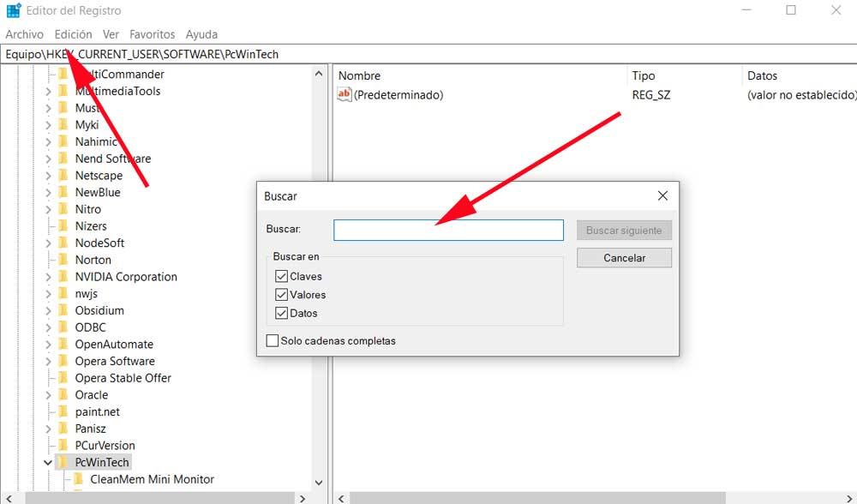Select the Obsidium key
This screenshot has width=857, height=504.
99,310
